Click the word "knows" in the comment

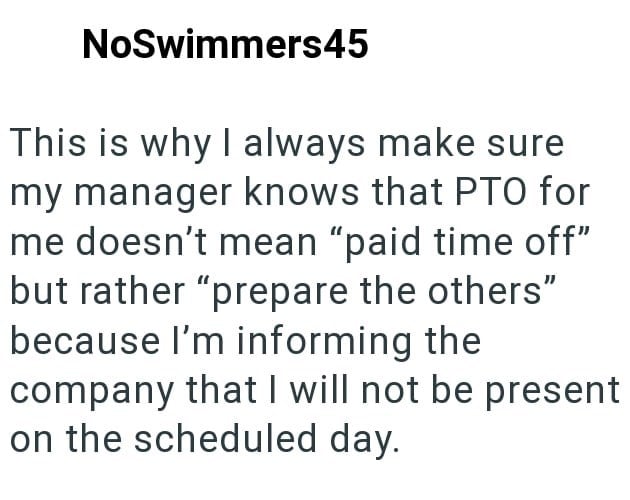click(313, 191)
